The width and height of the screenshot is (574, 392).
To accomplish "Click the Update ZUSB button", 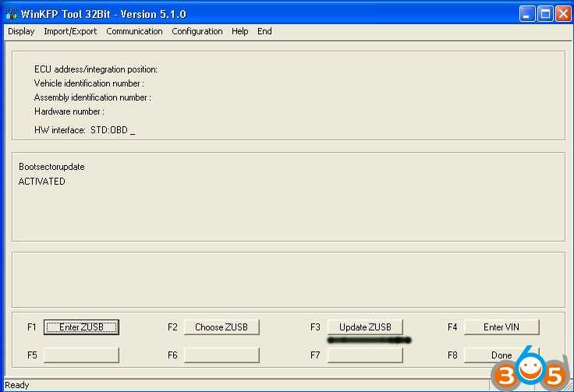I will pos(365,327).
